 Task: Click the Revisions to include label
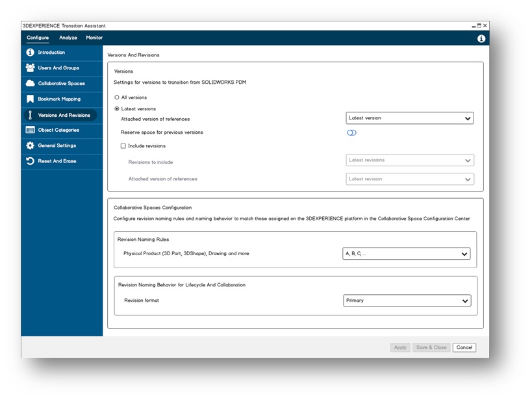pos(151,162)
